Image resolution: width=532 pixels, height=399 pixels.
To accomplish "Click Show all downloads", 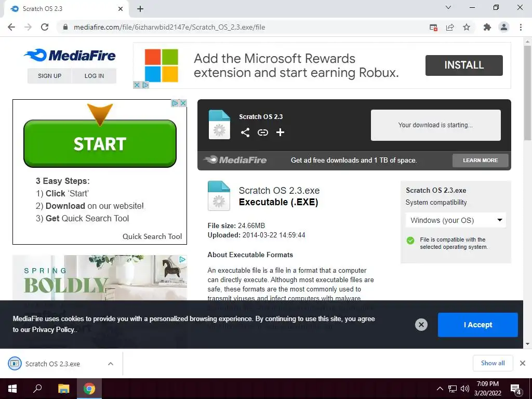I will click(493, 363).
